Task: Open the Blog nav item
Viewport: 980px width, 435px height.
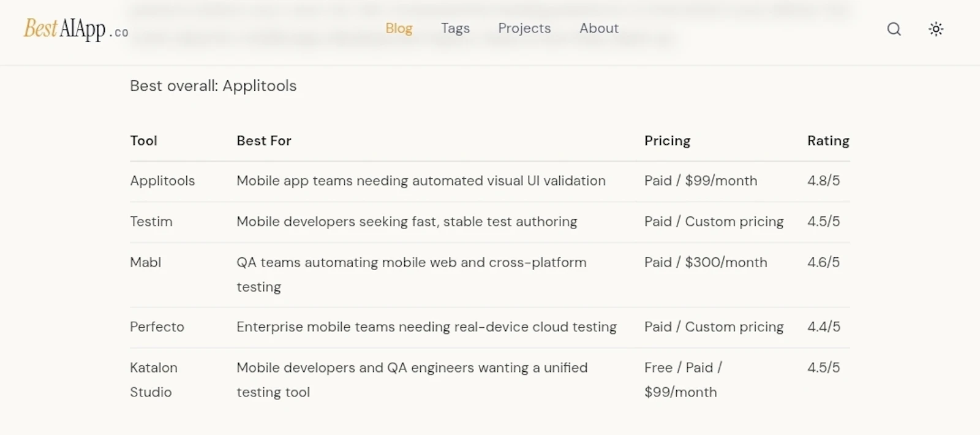Action: coord(399,28)
